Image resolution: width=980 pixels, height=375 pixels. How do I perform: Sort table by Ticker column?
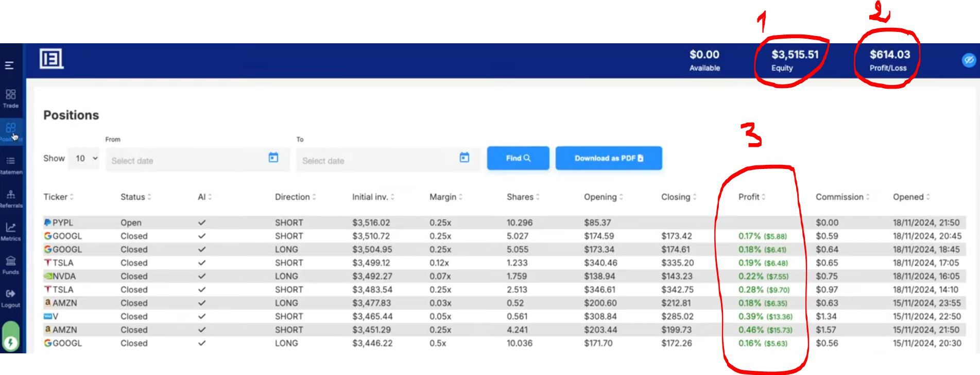pos(59,197)
